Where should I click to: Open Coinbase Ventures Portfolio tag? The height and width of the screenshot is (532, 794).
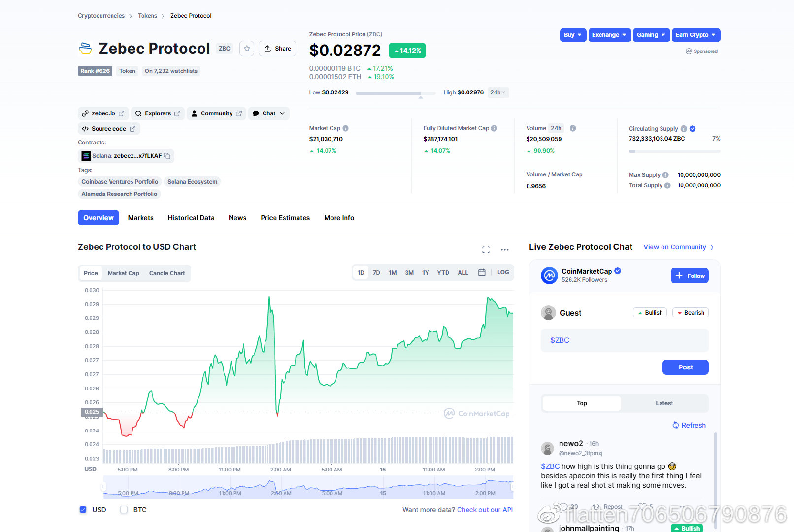[x=120, y=182]
